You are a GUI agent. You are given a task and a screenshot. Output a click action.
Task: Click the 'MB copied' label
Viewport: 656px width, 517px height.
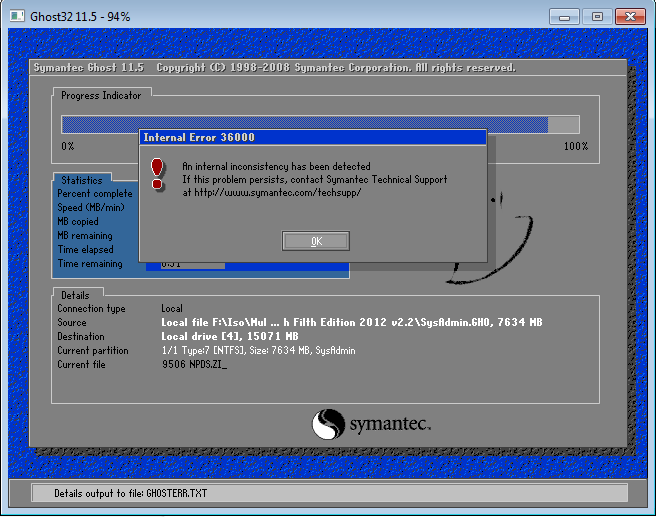(x=78, y=222)
